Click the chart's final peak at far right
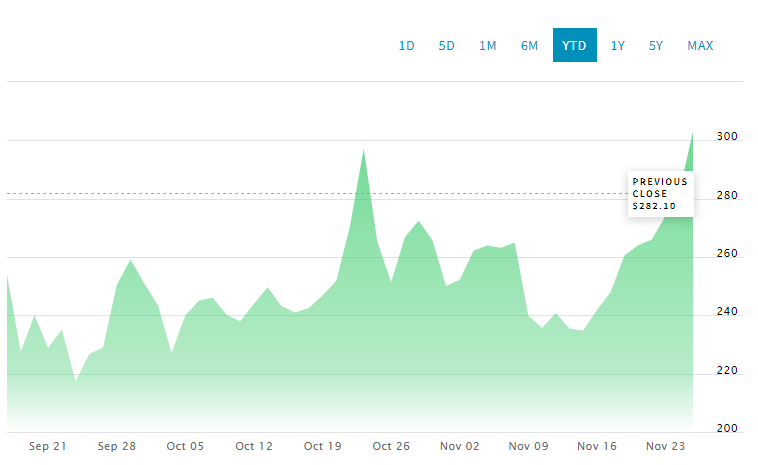The image size is (758, 465). coord(692,134)
